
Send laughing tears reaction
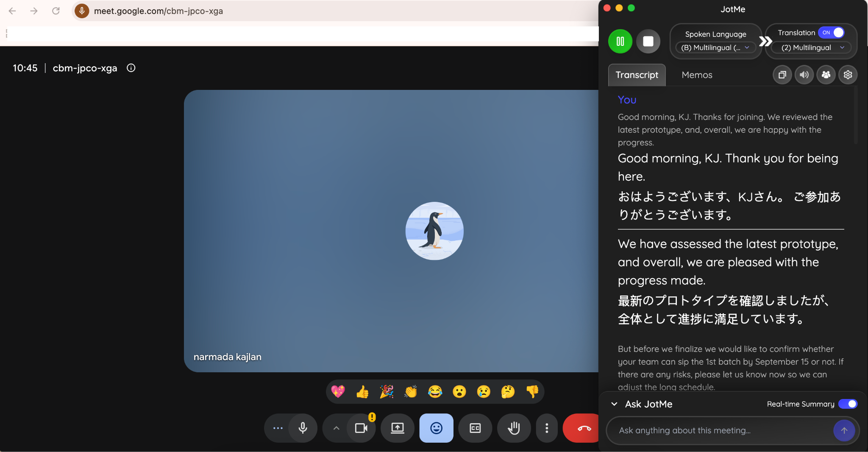435,391
